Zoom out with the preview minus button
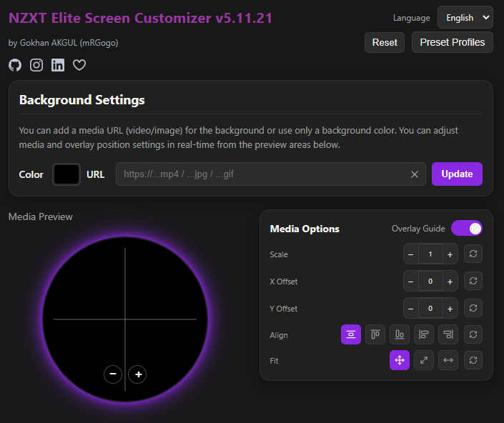 coord(113,374)
